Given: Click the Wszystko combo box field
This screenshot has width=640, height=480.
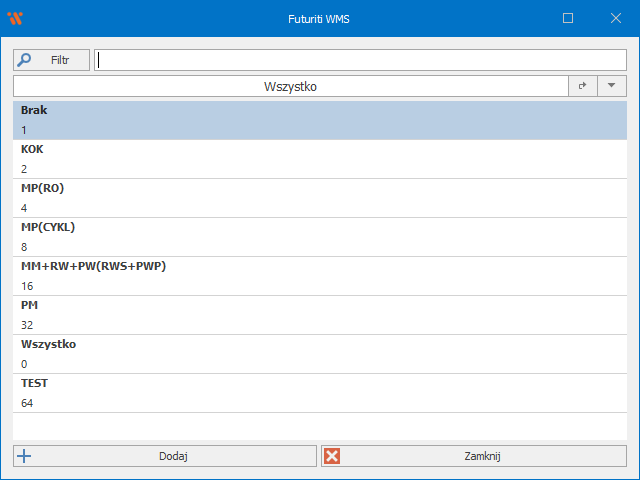Looking at the screenshot, I should click(290, 87).
